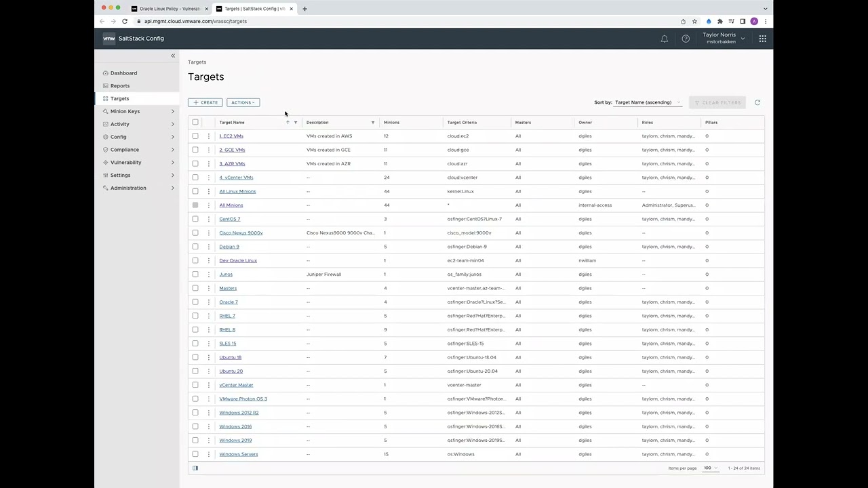Expand the Administration sidebar section
Screen dimensions: 868x488
pos(172,188)
